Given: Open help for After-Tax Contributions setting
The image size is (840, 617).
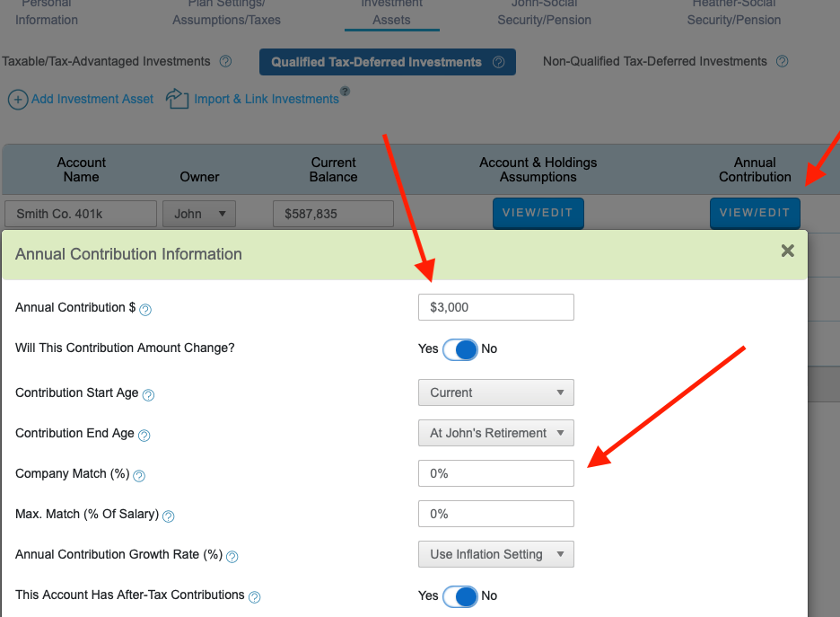Looking at the screenshot, I should 254,595.
